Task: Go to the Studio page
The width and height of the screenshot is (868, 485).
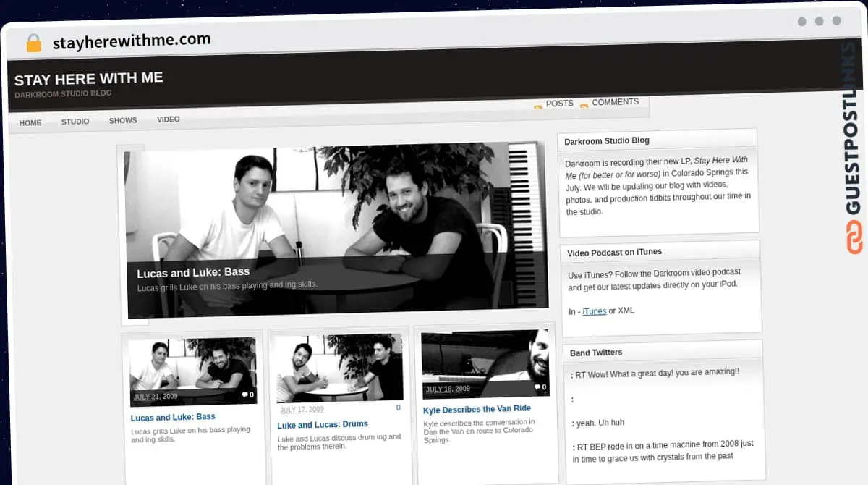Action: tap(75, 122)
